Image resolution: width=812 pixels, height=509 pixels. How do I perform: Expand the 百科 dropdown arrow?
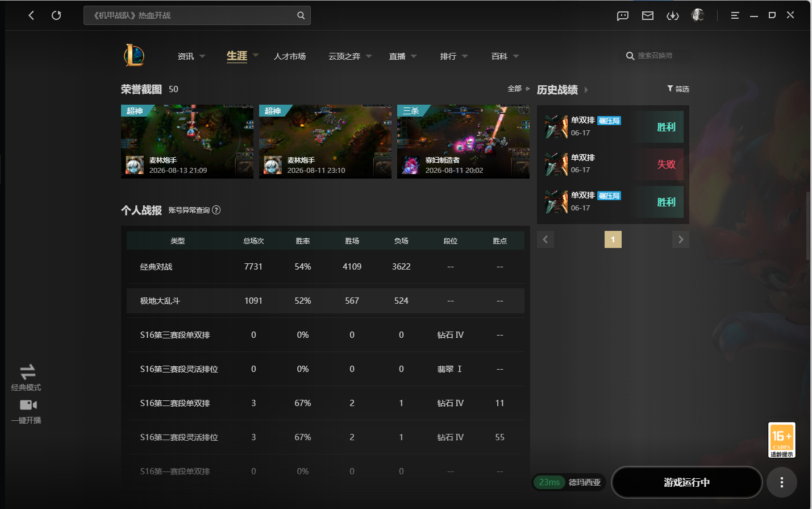516,56
